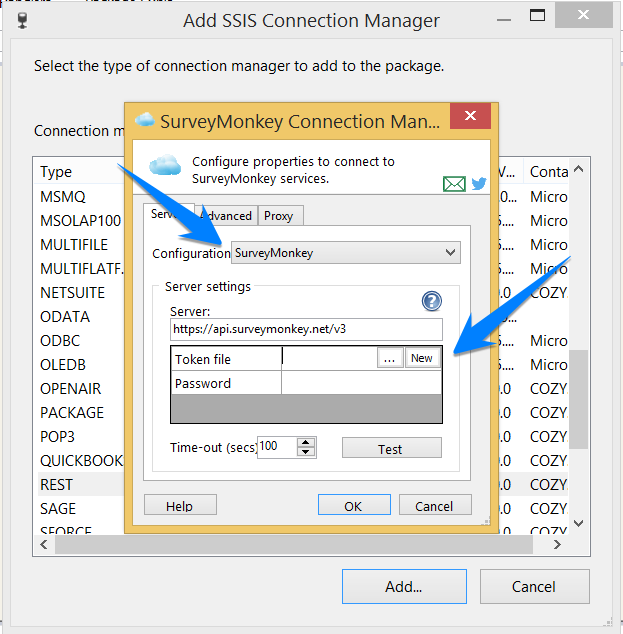Viewport: 623px width, 634px height.
Task: Click the green email envelope icon
Action: [454, 184]
